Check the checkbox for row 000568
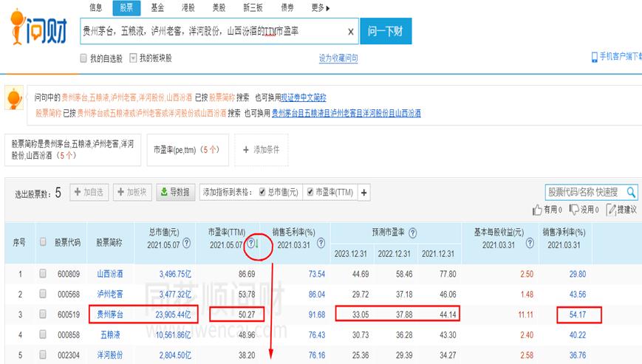 [43, 294]
